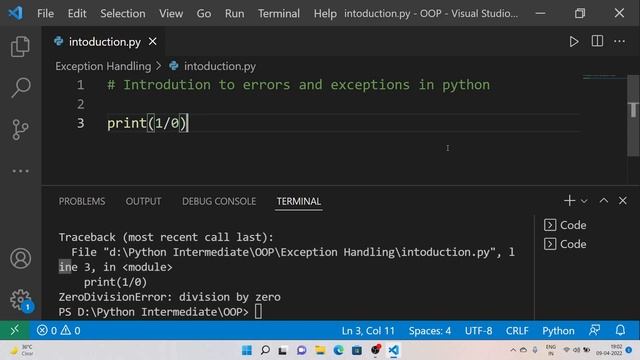
Task: Open the Run menu
Action: [234, 13]
